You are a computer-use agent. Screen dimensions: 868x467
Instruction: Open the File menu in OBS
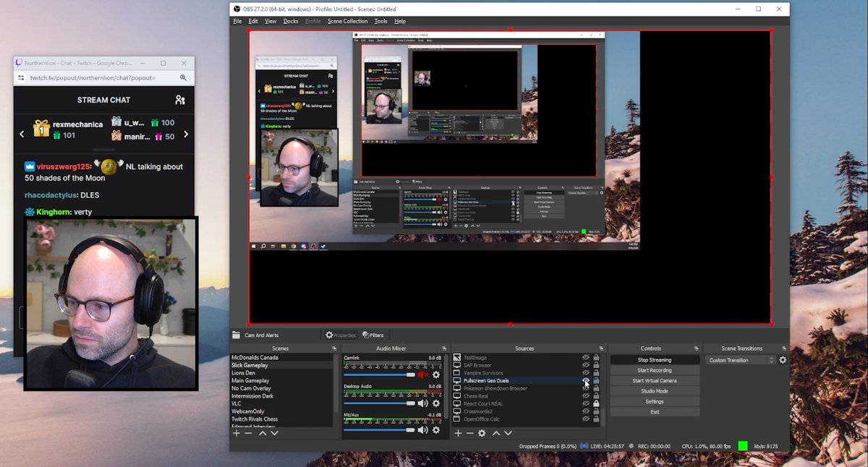237,21
